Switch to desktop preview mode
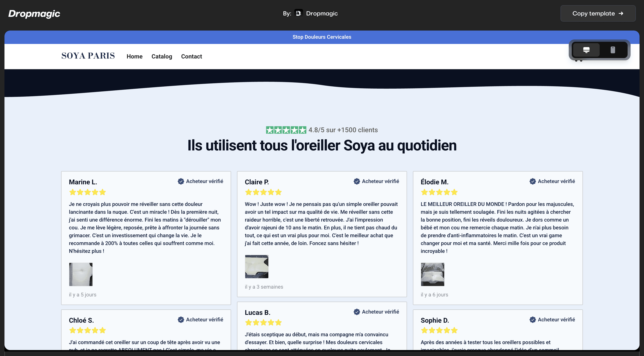This screenshot has width=644, height=356. click(586, 50)
